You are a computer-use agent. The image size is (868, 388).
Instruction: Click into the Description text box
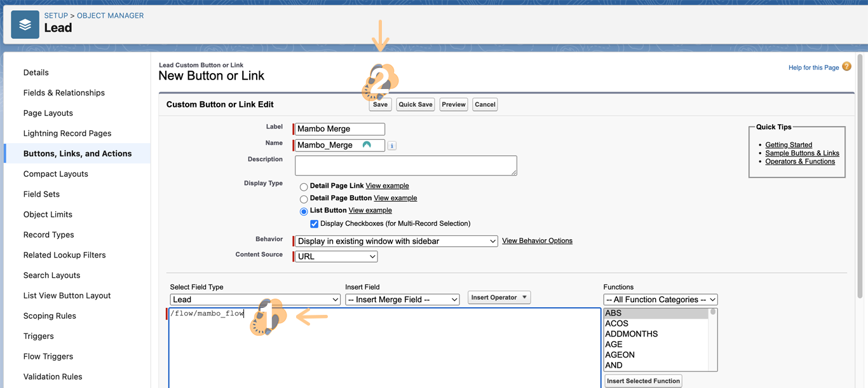click(x=405, y=165)
